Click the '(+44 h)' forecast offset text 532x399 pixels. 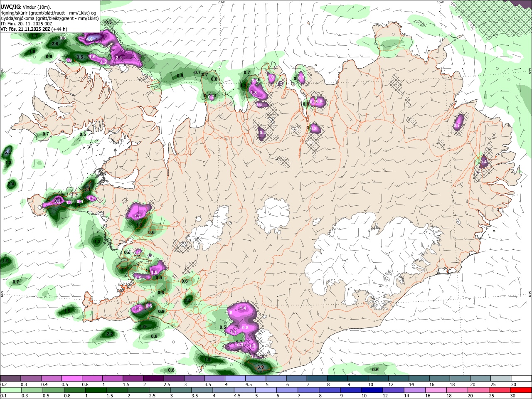coord(60,29)
